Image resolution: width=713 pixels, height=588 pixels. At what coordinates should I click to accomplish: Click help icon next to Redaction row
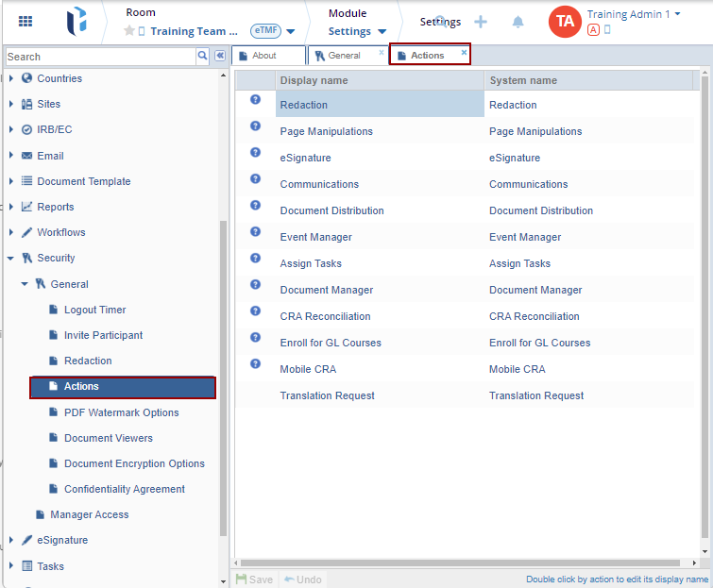[x=255, y=99]
